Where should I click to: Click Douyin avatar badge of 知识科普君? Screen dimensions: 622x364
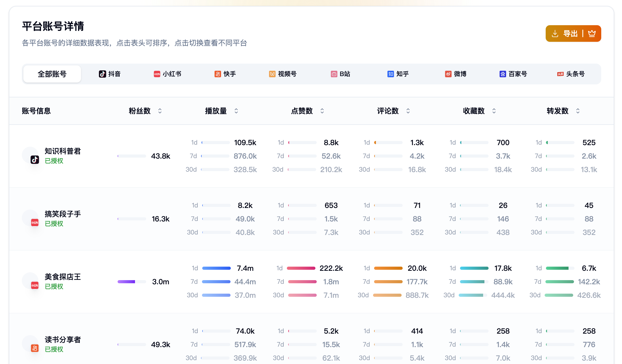35,160
